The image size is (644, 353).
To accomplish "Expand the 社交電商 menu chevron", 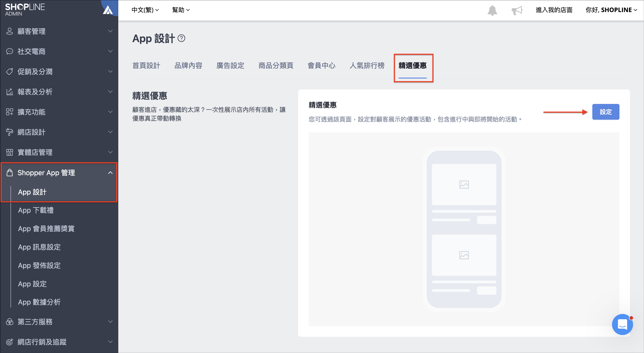I will click(110, 51).
